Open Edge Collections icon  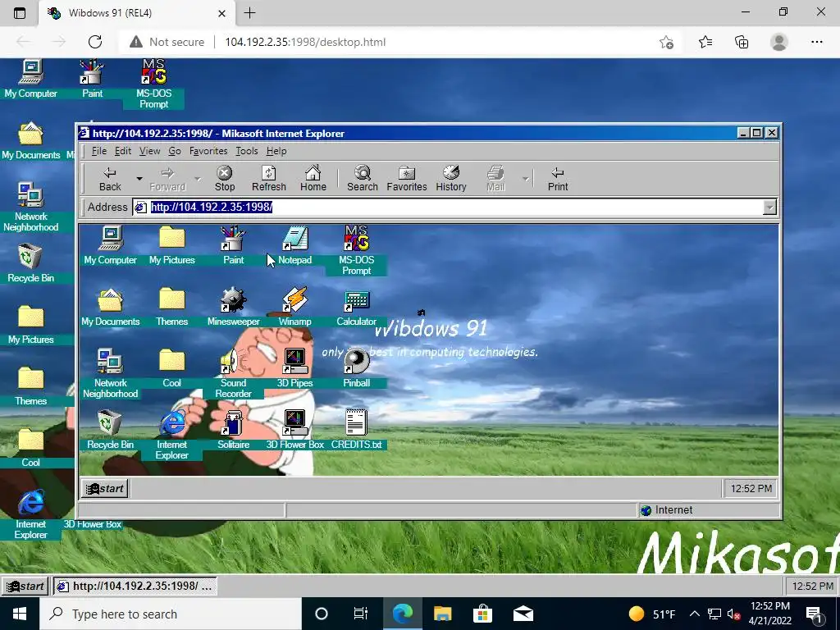(x=742, y=42)
